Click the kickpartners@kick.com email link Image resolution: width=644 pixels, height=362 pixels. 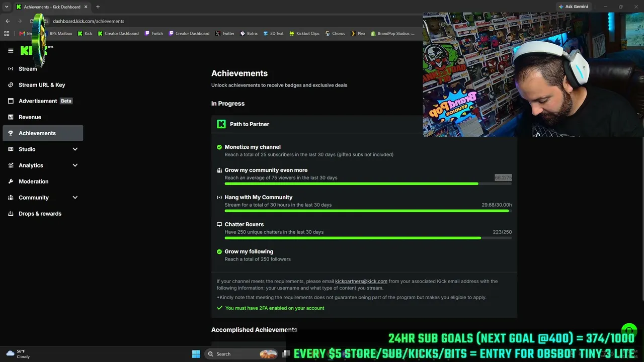[361, 282]
